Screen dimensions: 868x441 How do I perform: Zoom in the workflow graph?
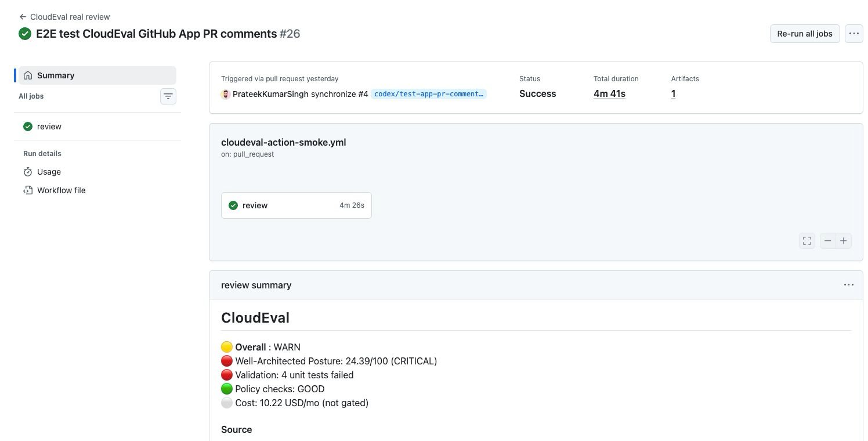coord(844,241)
